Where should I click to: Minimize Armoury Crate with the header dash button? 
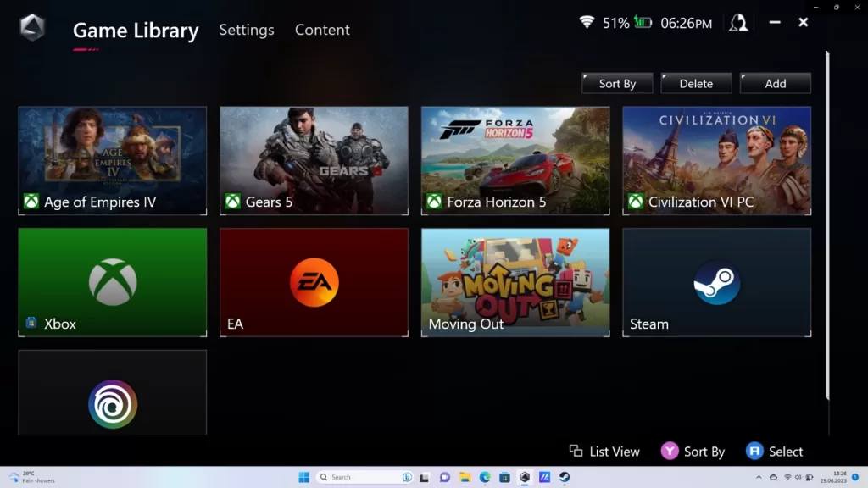coord(775,22)
